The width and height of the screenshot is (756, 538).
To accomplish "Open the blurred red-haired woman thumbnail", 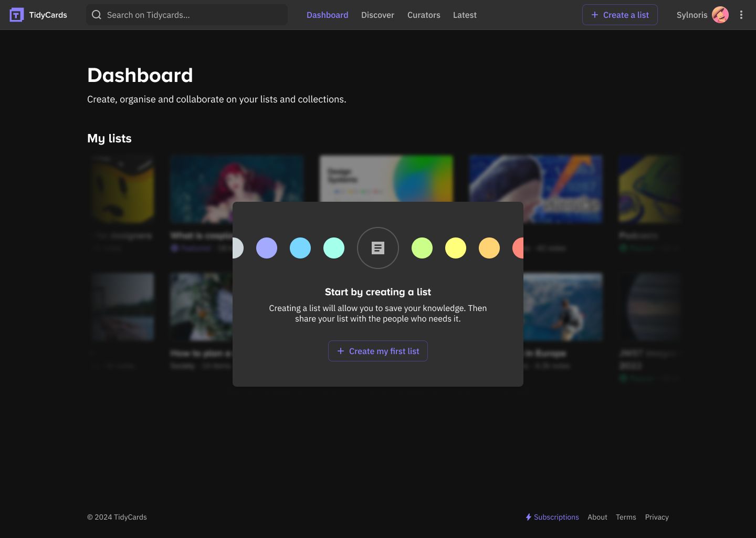I will click(x=237, y=179).
